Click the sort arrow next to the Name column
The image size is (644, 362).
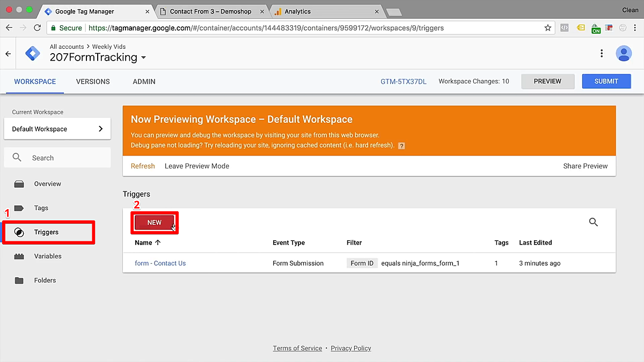[158, 242]
